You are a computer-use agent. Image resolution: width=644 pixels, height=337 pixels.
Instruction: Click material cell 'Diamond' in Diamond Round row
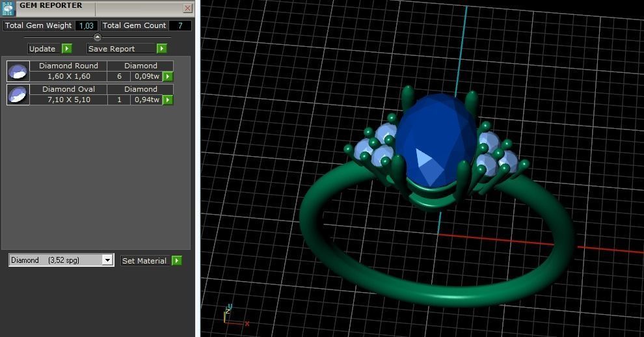tap(141, 66)
